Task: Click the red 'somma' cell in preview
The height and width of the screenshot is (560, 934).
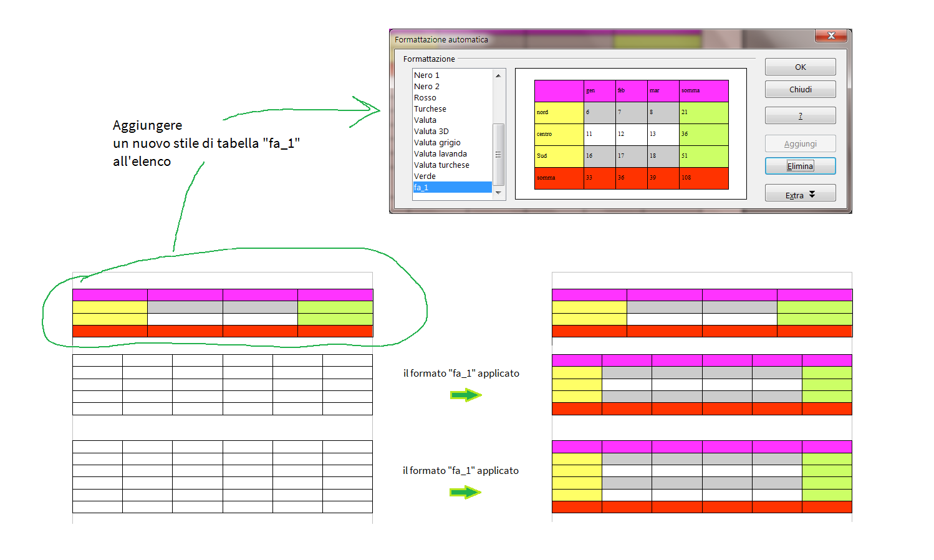Action: tap(559, 178)
